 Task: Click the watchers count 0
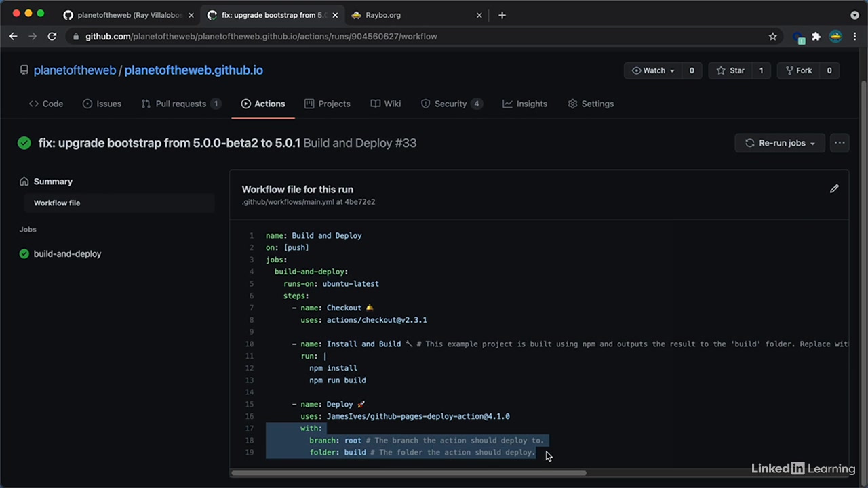pos(692,70)
